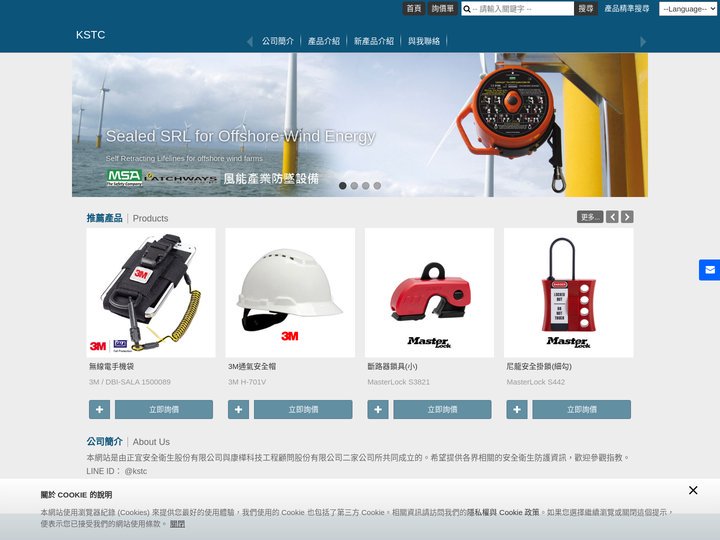Click the 推薦產品 section heading
The height and width of the screenshot is (540, 720).
tap(104, 218)
